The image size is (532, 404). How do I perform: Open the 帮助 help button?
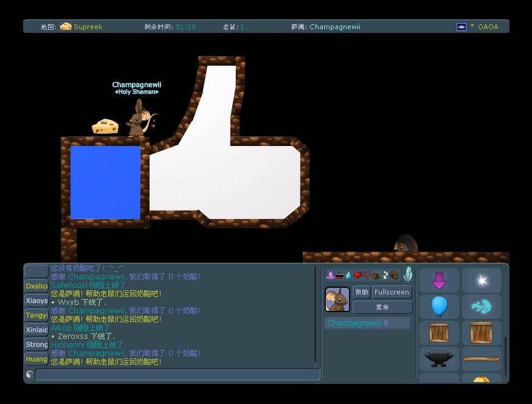coord(362,292)
